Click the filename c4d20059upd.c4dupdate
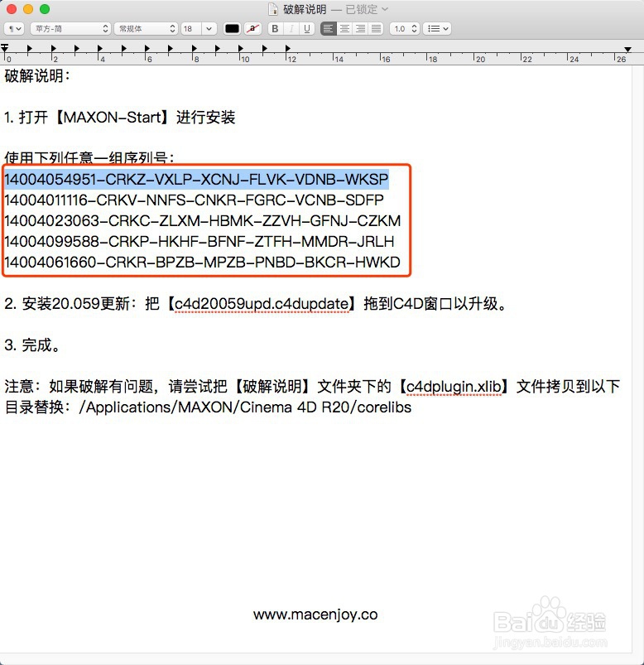 coord(262,304)
